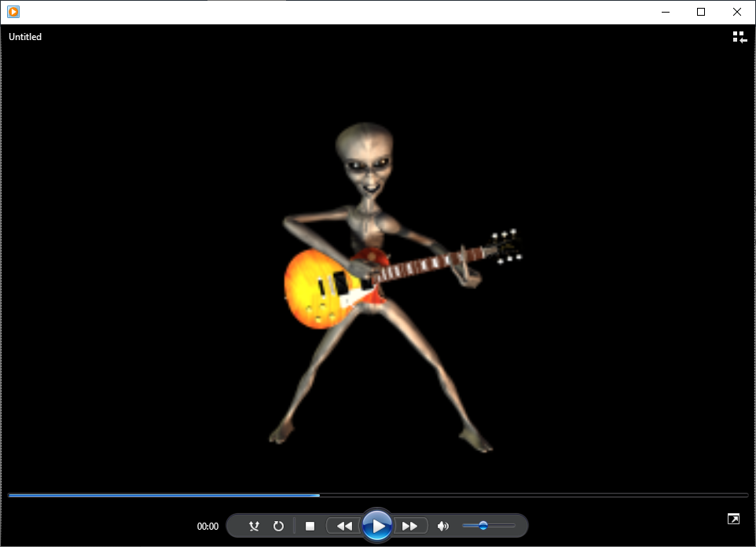Close the media player window
The width and height of the screenshot is (756, 547).
pyautogui.click(x=737, y=12)
